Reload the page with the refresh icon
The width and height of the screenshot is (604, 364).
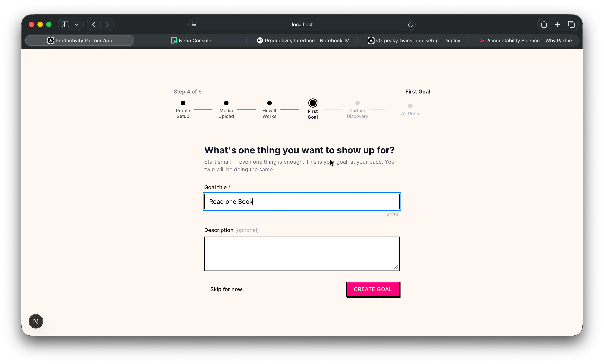410,24
